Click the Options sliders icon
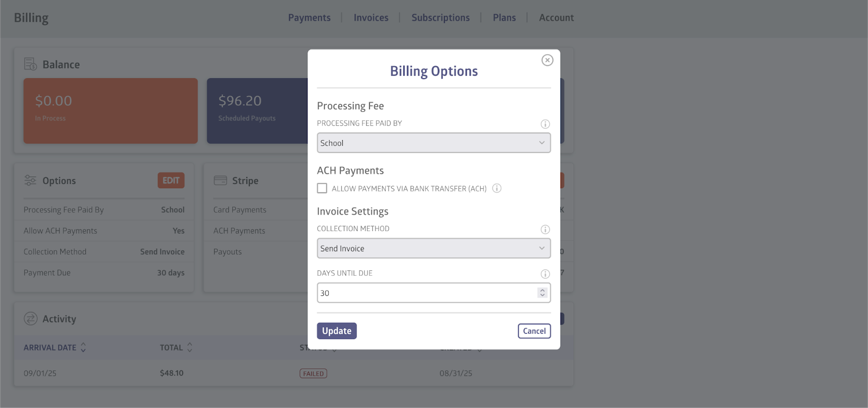Viewport: 868px width, 408px height. coord(30,181)
